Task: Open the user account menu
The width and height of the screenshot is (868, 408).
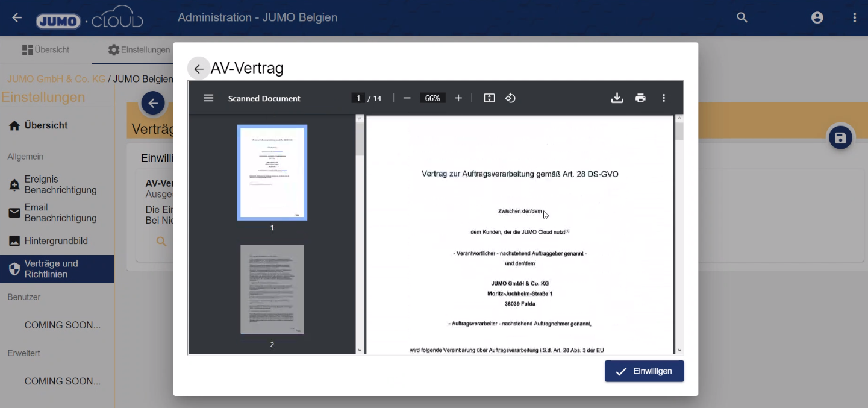Action: 817,17
